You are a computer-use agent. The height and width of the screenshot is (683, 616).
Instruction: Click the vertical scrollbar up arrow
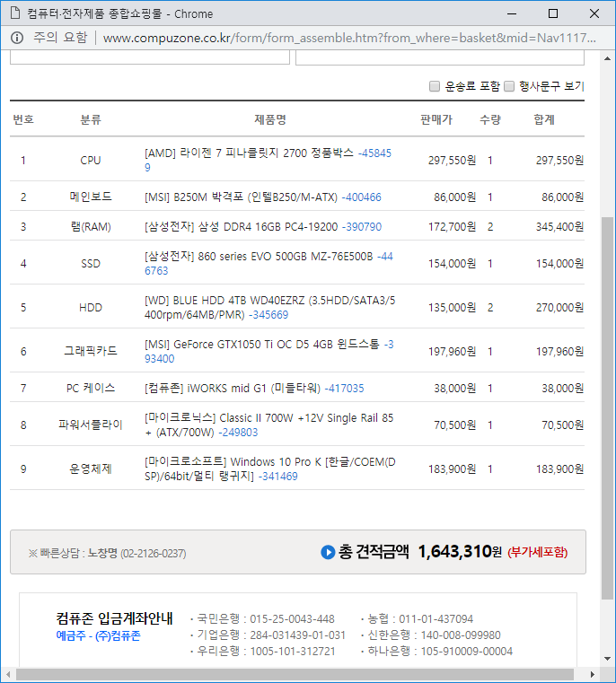point(607,58)
